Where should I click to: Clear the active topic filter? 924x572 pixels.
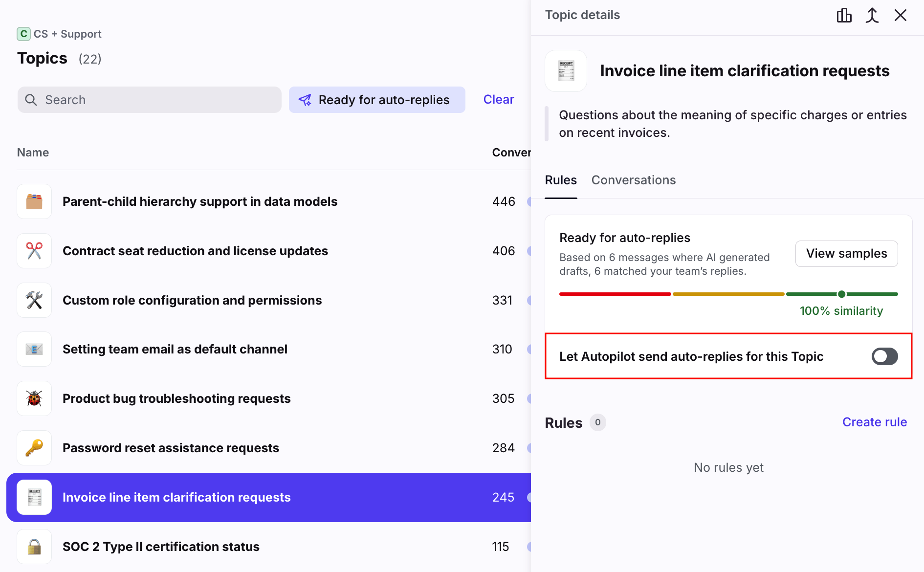point(498,100)
